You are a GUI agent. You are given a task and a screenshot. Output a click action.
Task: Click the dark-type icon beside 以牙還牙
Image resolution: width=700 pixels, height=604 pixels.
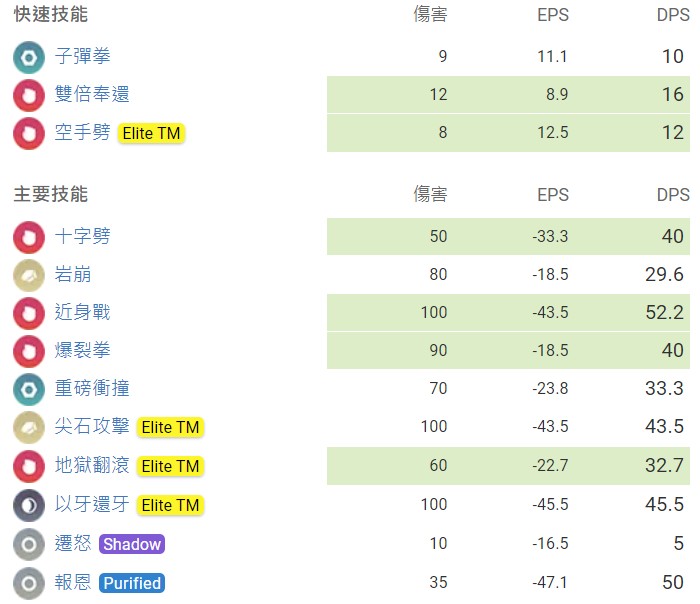tap(29, 505)
